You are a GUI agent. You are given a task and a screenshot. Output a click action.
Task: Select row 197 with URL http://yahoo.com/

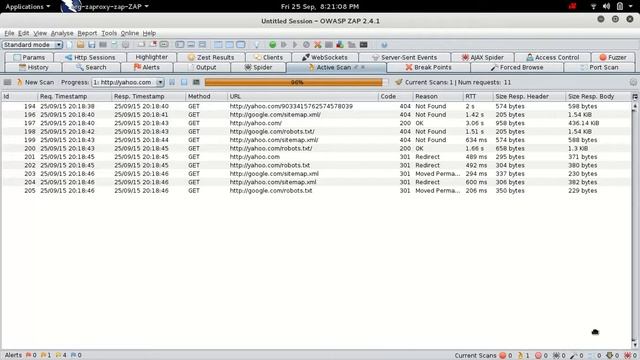click(316, 123)
